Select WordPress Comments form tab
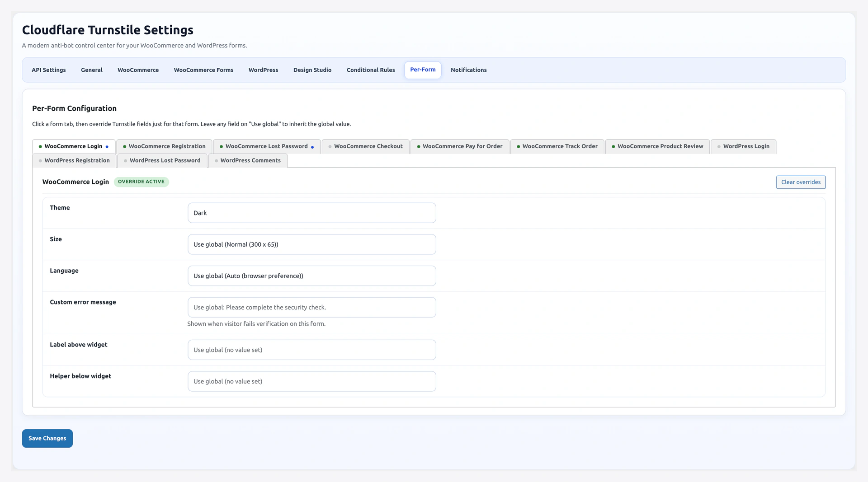 248,160
